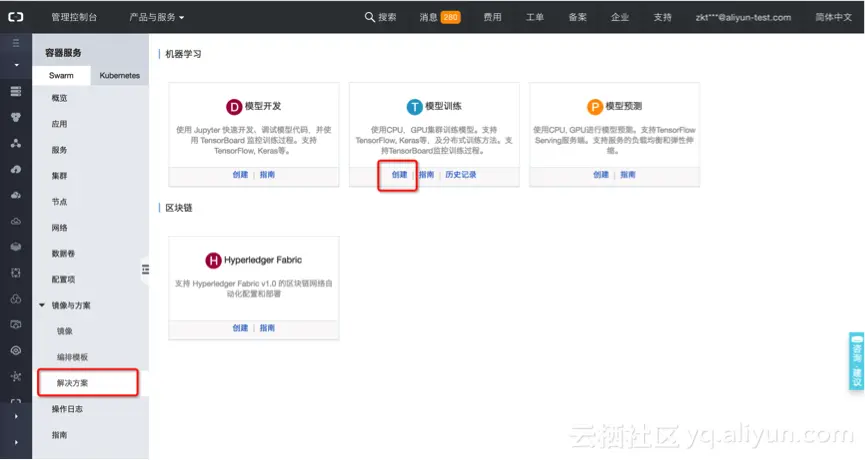Open the orange 280 messages badge
865x460 pixels.
(450, 17)
